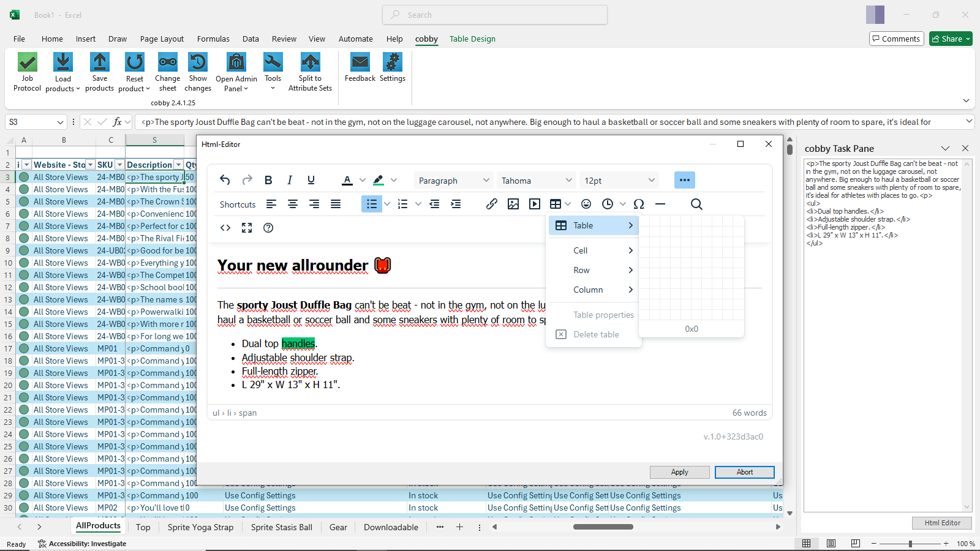The image size is (980, 551).
Task: Open the Tahoma font family dropdown
Action: [537, 181]
